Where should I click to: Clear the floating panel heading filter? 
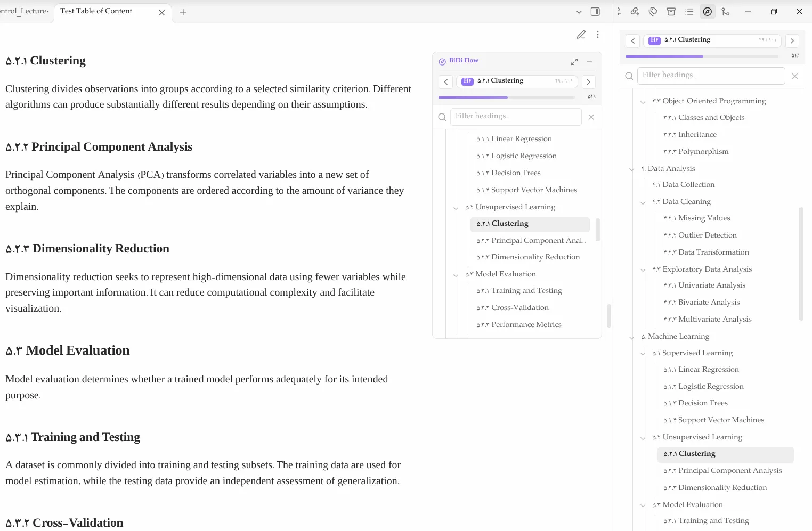click(591, 117)
